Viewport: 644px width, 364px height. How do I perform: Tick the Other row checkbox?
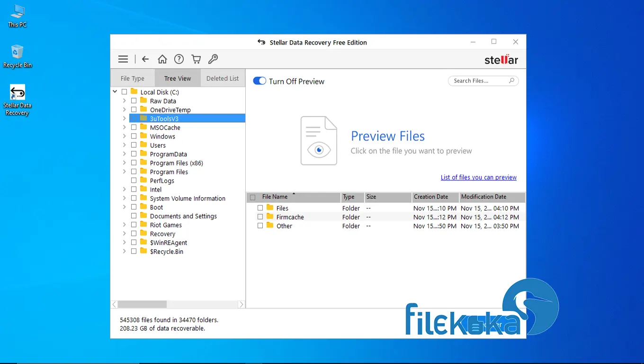pyautogui.click(x=260, y=226)
